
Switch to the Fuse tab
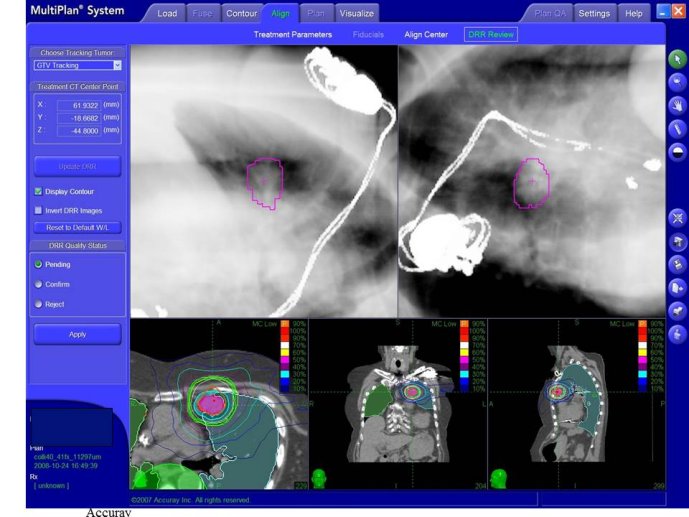coord(202,14)
